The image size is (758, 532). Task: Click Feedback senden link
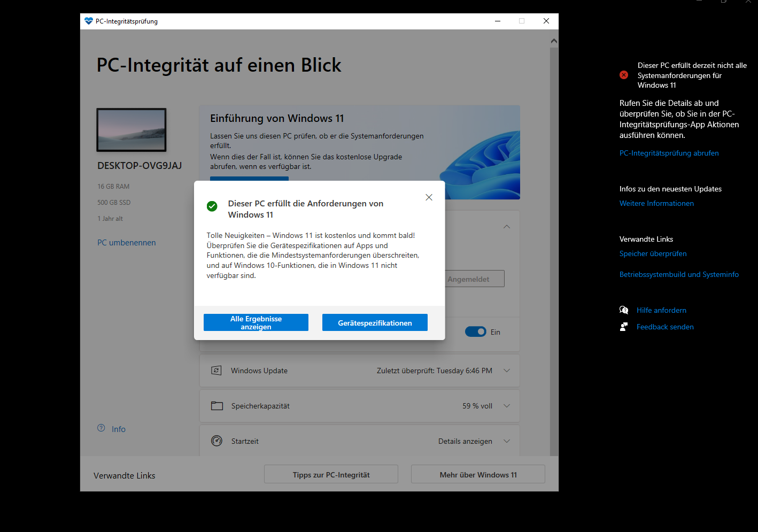[665, 327]
